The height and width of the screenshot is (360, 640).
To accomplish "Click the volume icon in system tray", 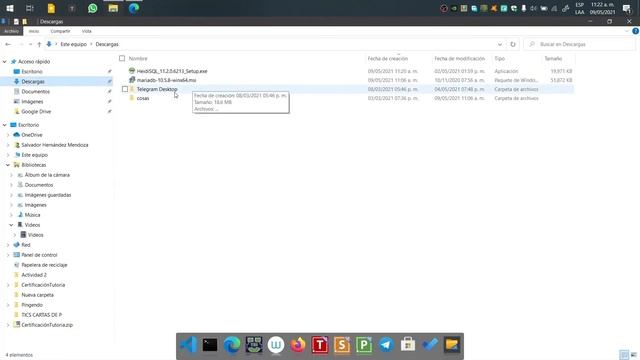I will [x=533, y=8].
